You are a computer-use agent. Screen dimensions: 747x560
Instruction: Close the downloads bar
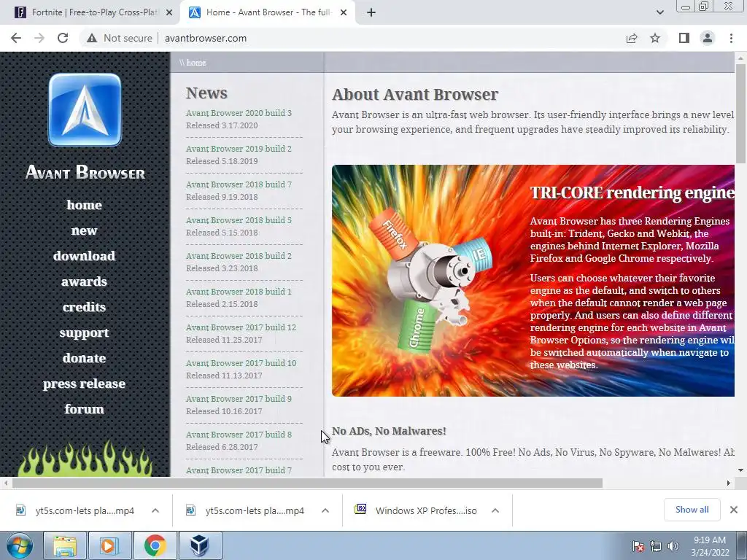coord(734,510)
